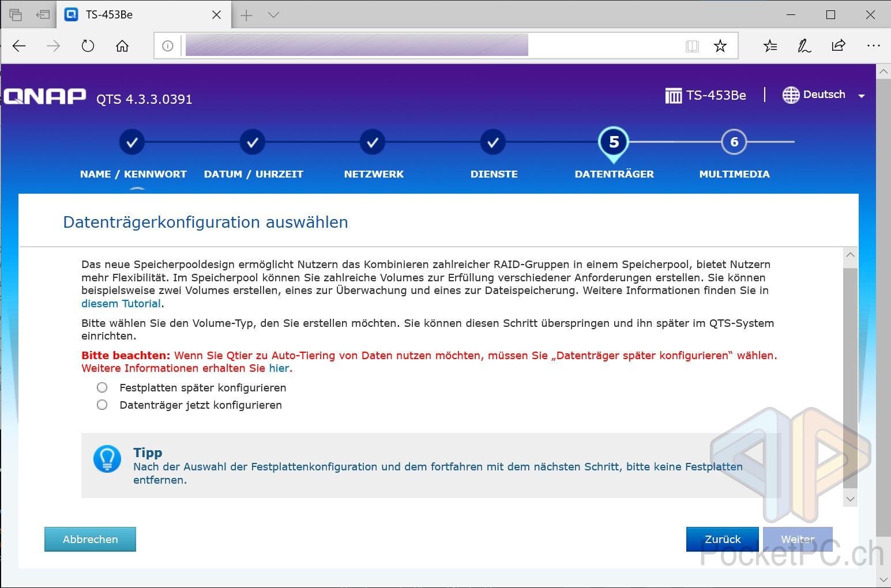891x588 pixels.
Task: Click the add notes pen icon
Action: coord(804,46)
